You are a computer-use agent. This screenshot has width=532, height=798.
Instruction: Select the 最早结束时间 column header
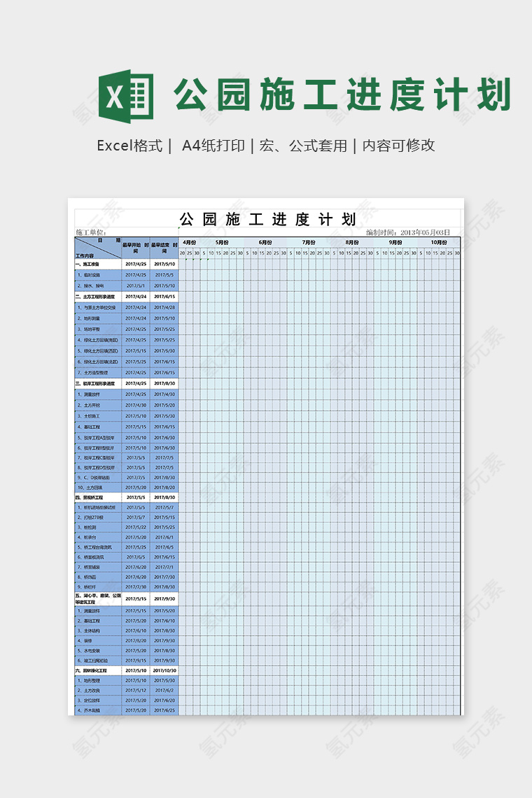tap(164, 248)
